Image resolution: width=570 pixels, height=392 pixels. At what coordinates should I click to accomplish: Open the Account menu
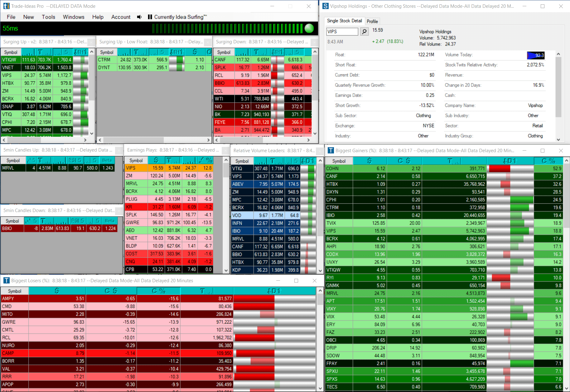[x=121, y=17]
